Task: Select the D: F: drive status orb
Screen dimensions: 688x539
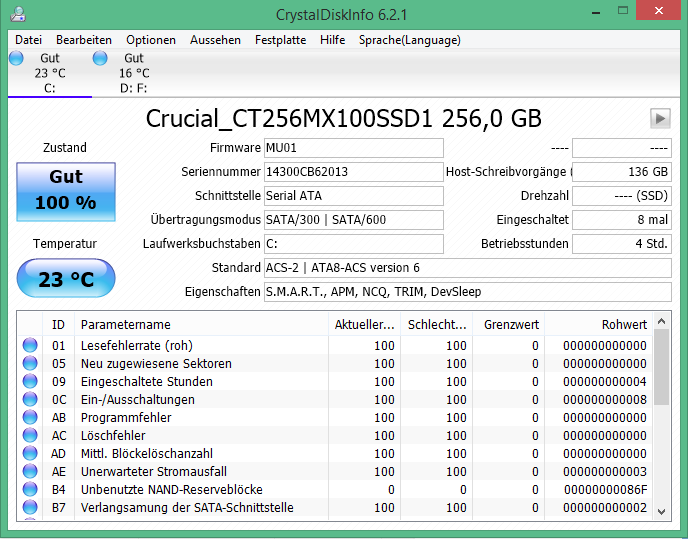Action: pyautogui.click(x=100, y=58)
